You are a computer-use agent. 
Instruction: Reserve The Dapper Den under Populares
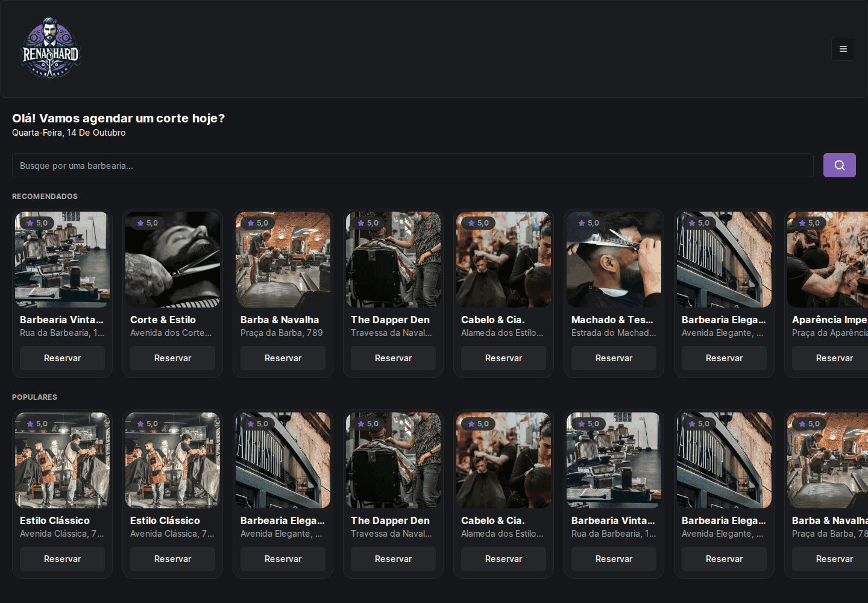pyautogui.click(x=393, y=559)
